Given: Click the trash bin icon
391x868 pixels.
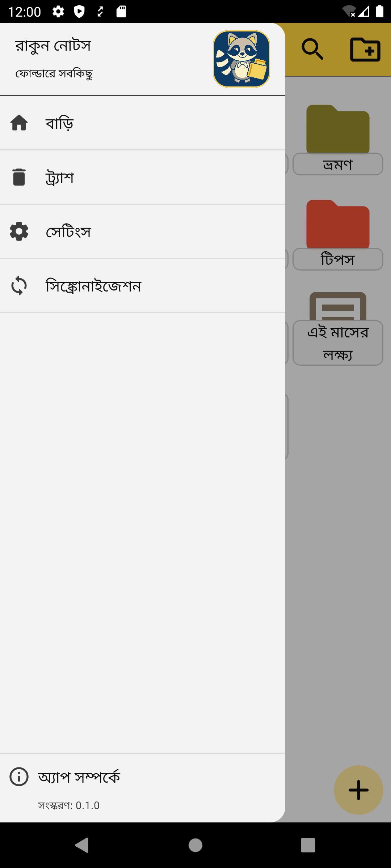Looking at the screenshot, I should point(19,177).
